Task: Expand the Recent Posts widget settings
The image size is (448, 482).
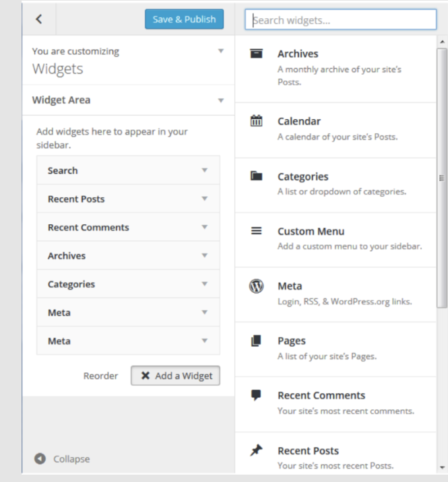Action: pos(205,199)
